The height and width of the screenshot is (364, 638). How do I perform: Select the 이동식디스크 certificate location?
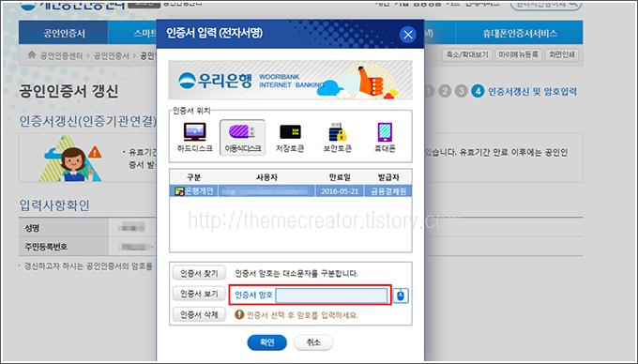[242, 138]
